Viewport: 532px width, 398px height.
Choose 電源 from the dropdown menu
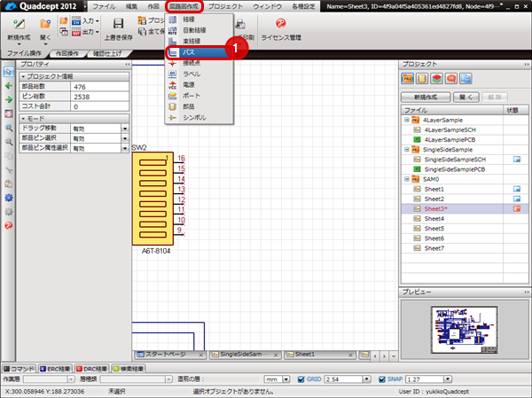pos(199,85)
